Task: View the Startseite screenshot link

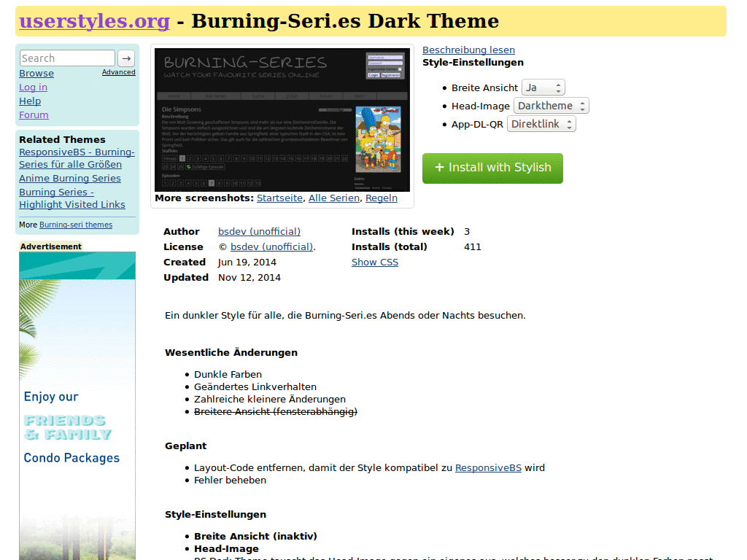Action: coord(279,198)
